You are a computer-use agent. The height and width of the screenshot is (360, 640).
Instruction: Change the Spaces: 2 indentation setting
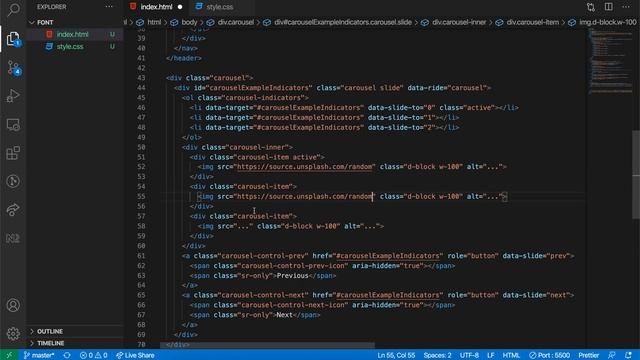437,355
